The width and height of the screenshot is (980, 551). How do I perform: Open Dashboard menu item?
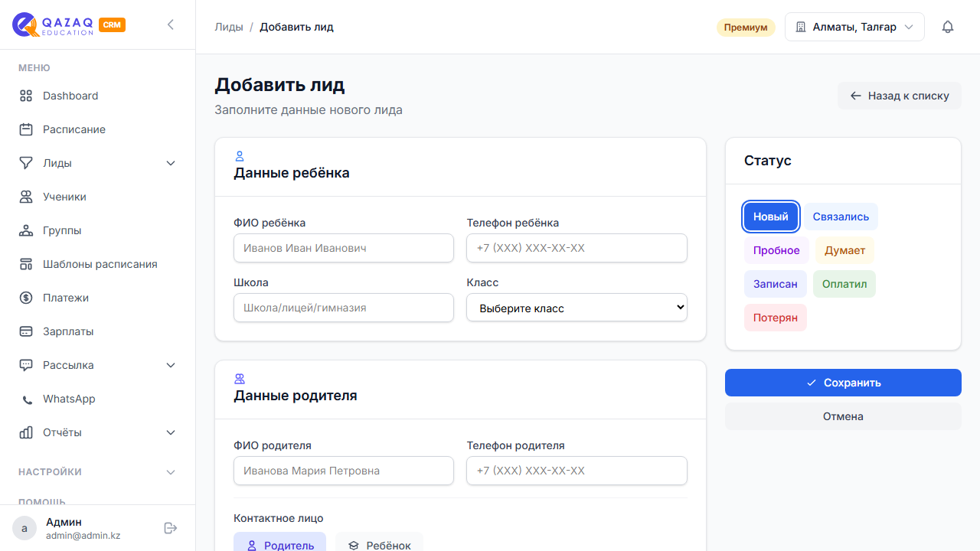click(98, 96)
